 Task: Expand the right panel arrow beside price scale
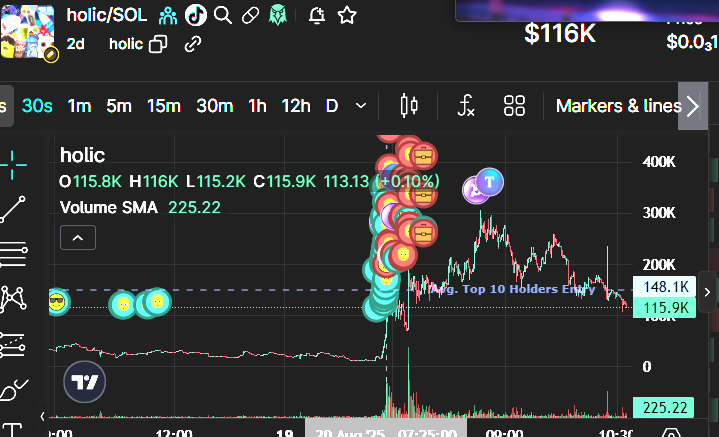coord(707,292)
